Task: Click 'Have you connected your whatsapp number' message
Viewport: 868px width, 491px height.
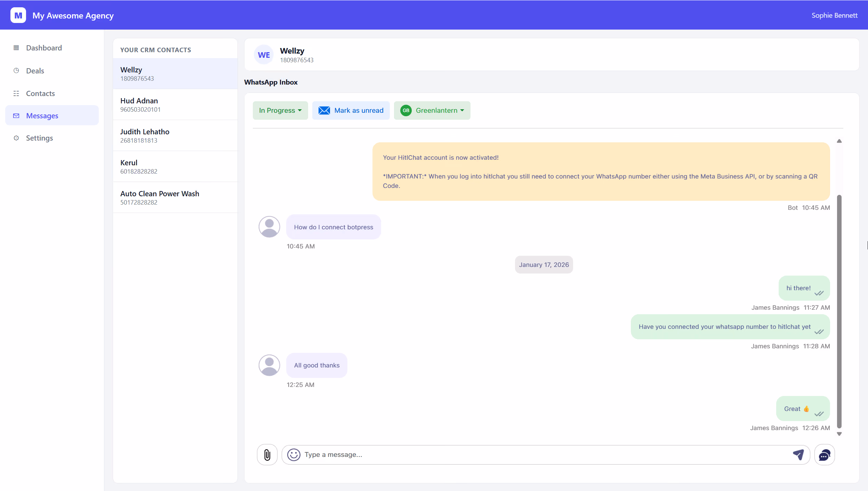Action: tap(730, 327)
